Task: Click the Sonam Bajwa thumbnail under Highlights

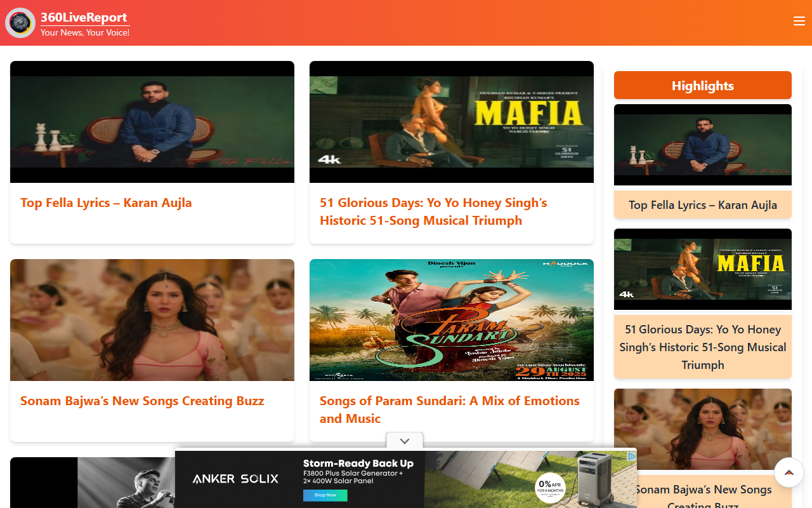Action: (703, 429)
